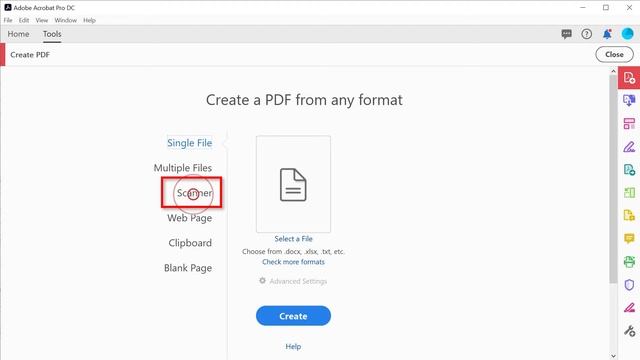Open the Window menu
Screen dimensions: 640x360
coord(65,20)
